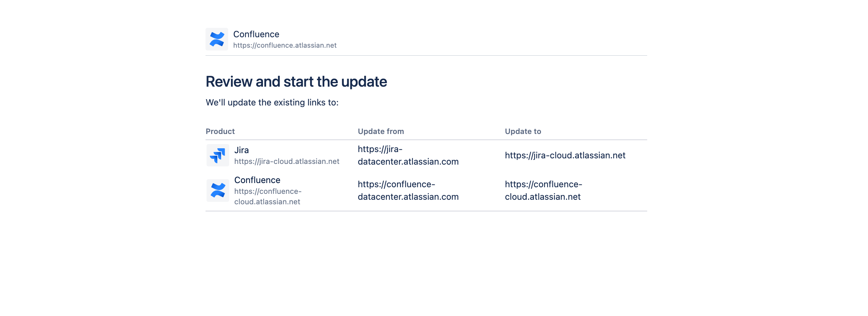The height and width of the screenshot is (316, 868).
Task: Click the Product column header
Action: [x=220, y=131]
